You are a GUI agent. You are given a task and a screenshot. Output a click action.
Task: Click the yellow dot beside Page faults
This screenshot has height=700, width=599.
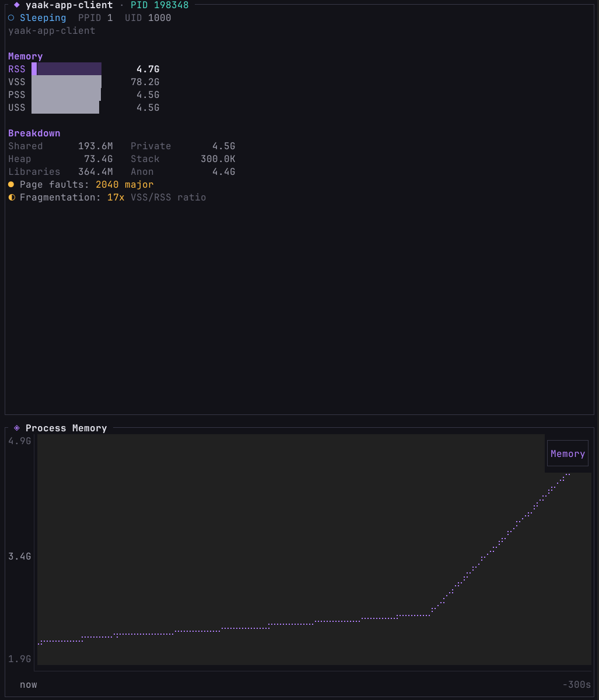(11, 185)
